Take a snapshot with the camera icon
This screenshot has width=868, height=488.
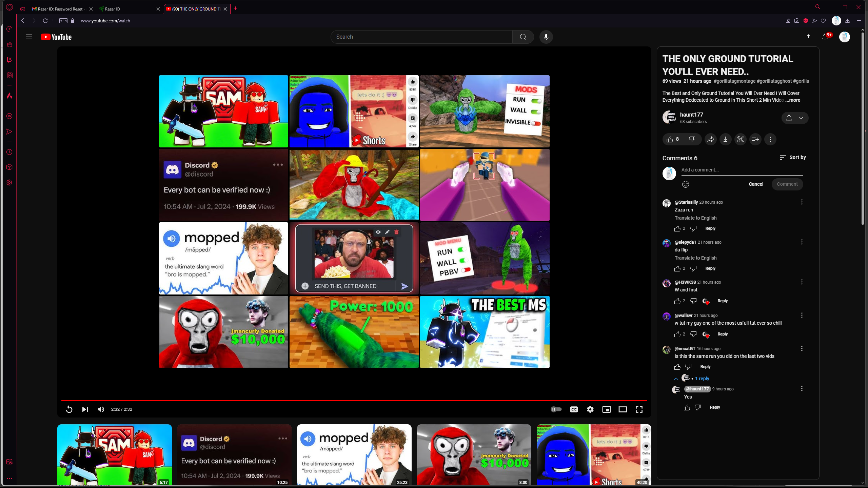pos(797,21)
